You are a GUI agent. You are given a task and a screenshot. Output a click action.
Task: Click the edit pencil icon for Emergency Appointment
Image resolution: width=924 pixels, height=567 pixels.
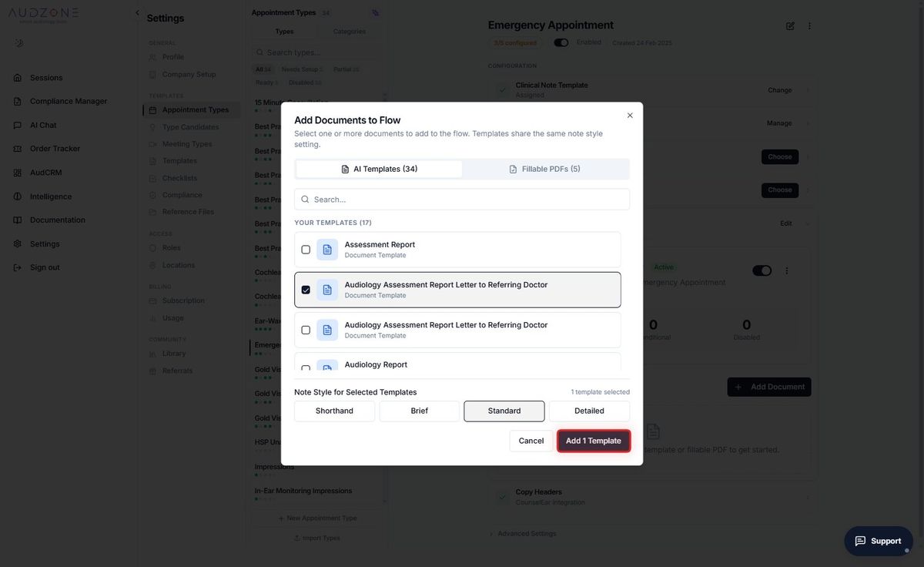790,25
